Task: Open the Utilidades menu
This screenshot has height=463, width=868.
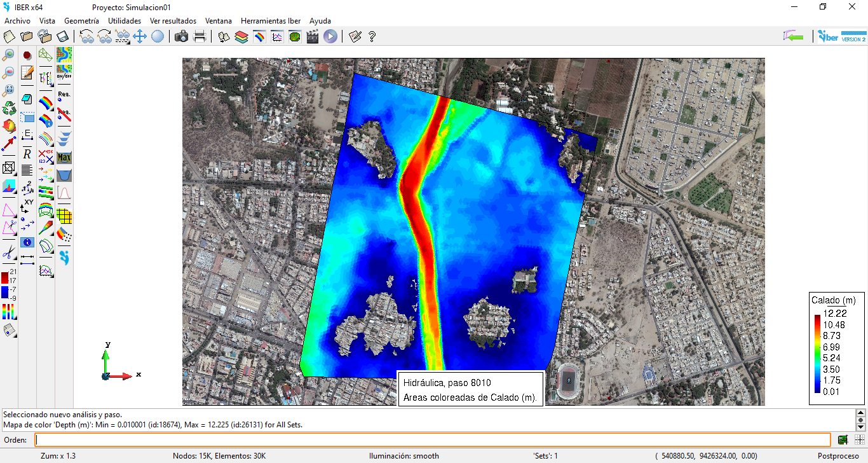Action: click(125, 20)
